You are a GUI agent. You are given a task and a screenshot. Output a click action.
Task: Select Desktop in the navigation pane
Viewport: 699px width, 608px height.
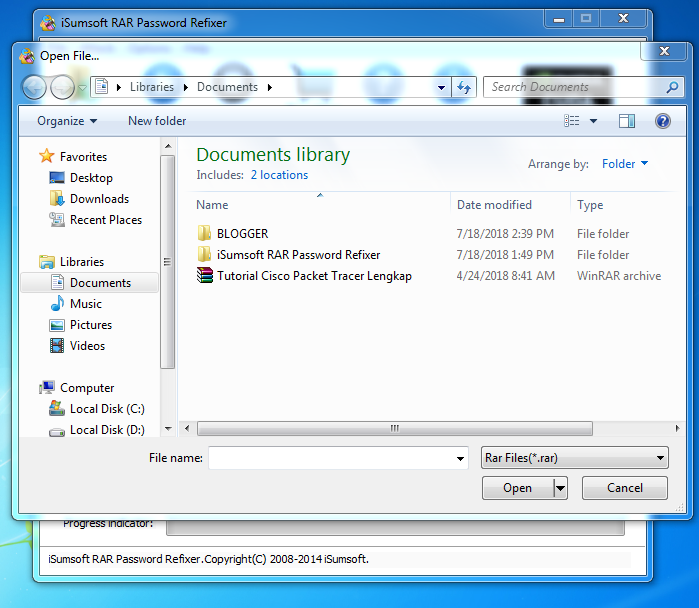(91, 178)
